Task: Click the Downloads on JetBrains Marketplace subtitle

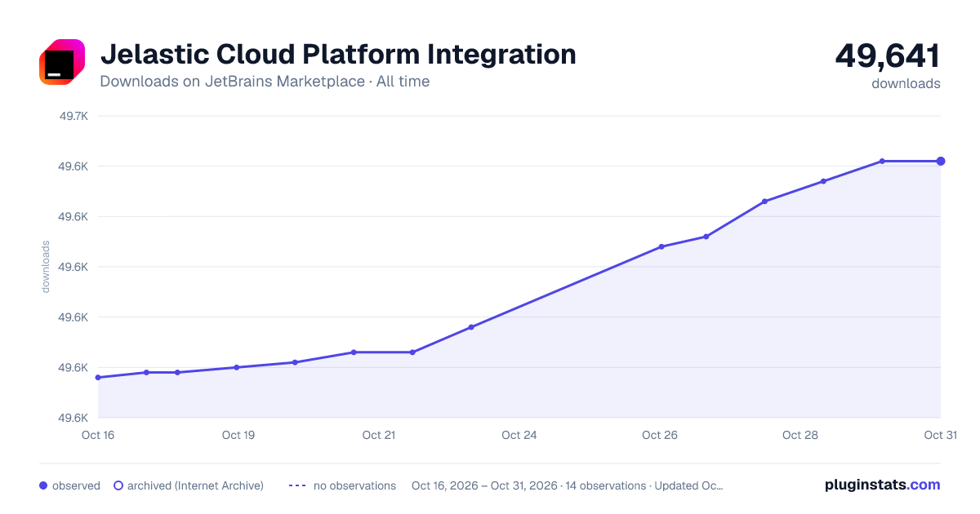Action: click(x=265, y=82)
